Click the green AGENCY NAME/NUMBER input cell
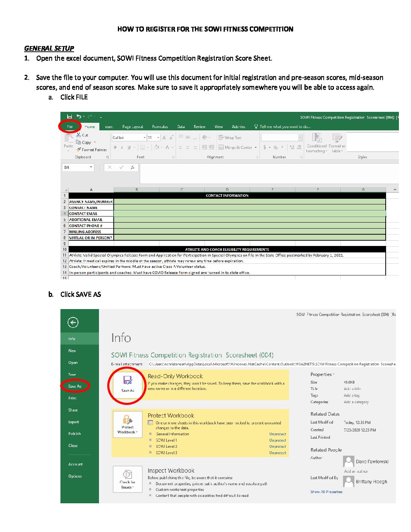Viewport: 411px width, 532px height. pyautogui.click(x=249, y=202)
